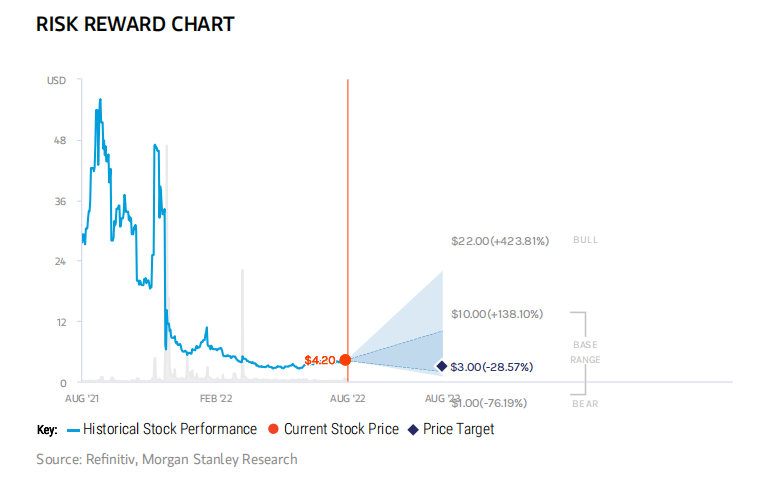Click the $10.00 (+138.10%) label
Image resolution: width=770 pixels, height=479 pixels.
pyautogui.click(x=497, y=314)
